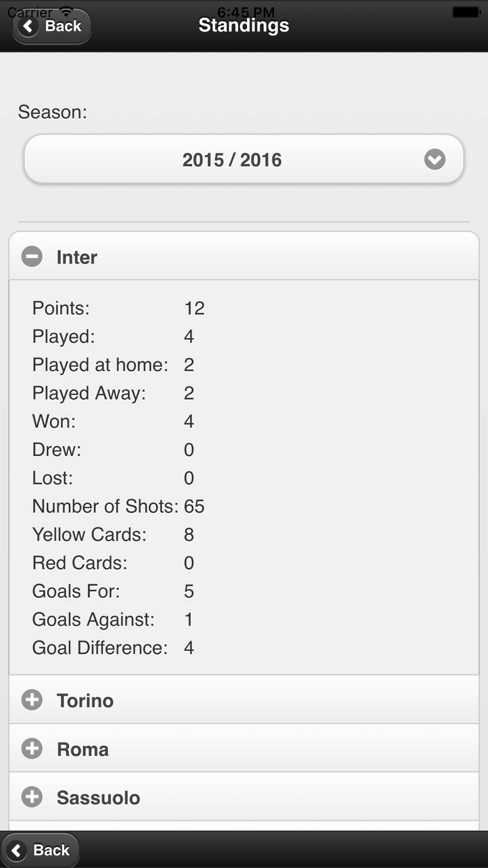Click the bottom Back chevron icon
Viewport: 488px width, 868px height.
pos(17,850)
